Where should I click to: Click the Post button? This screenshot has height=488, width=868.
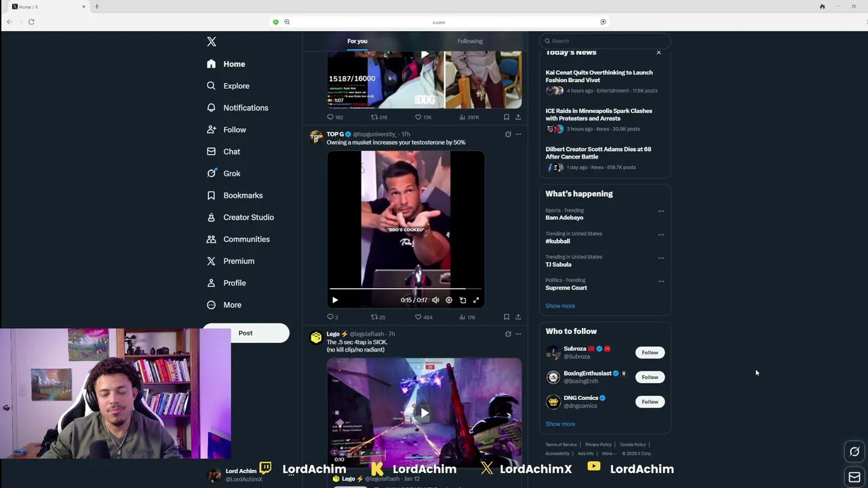click(x=245, y=333)
